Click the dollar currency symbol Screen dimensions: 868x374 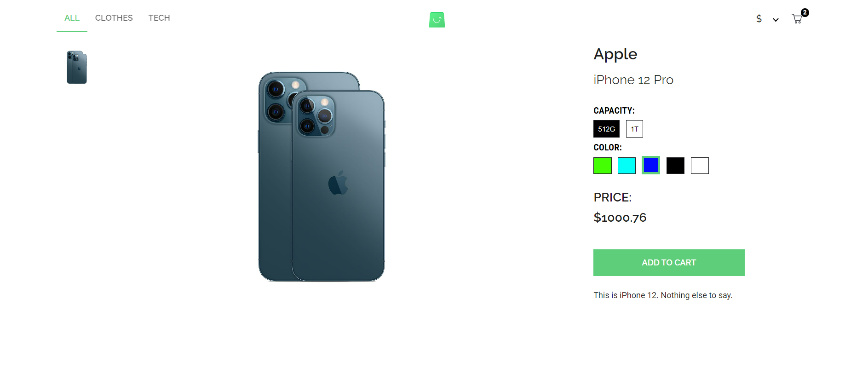(x=759, y=19)
